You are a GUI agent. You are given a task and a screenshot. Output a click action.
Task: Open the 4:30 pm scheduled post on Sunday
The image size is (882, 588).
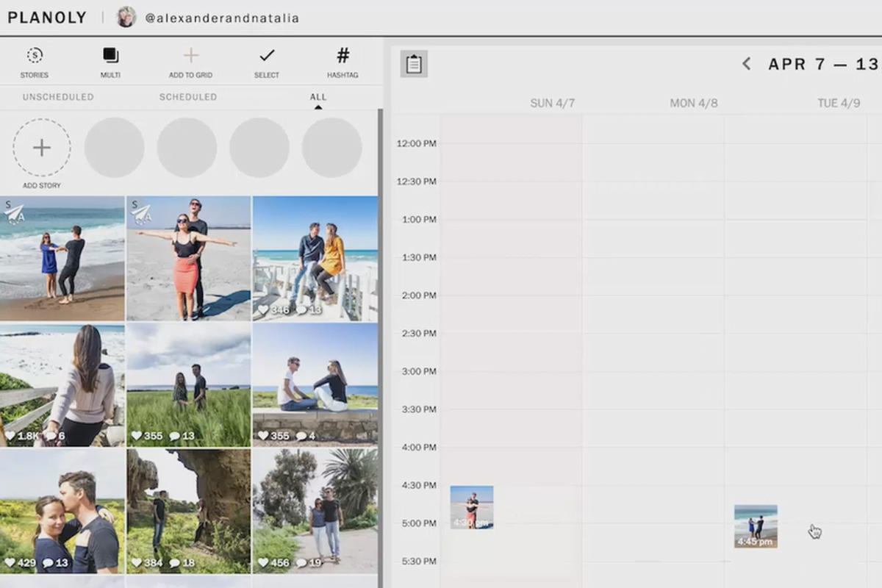tap(472, 507)
